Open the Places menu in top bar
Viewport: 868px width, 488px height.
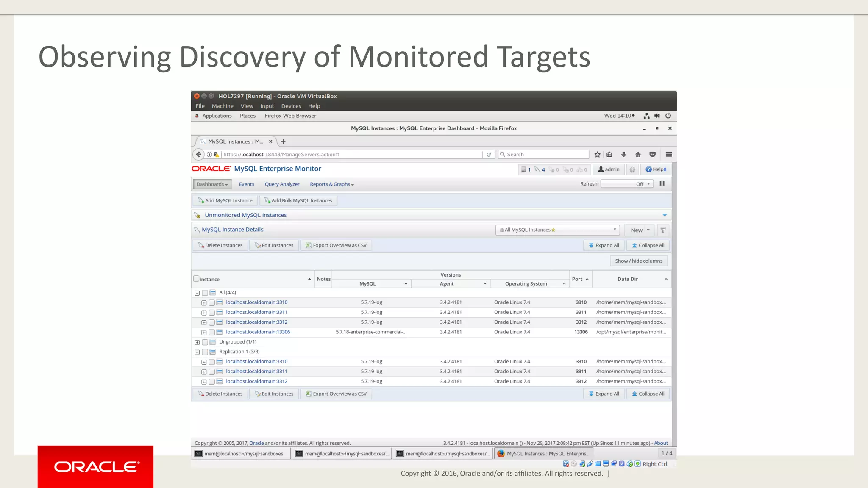248,116
